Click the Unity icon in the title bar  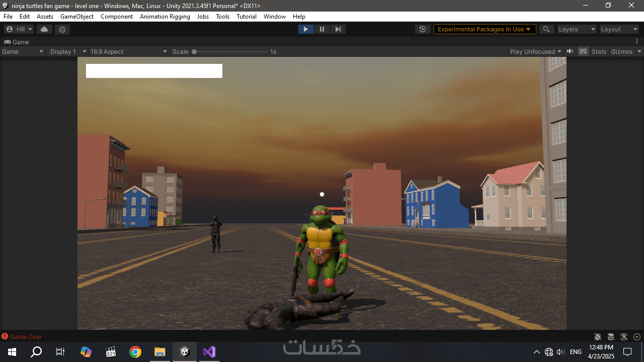[6, 6]
